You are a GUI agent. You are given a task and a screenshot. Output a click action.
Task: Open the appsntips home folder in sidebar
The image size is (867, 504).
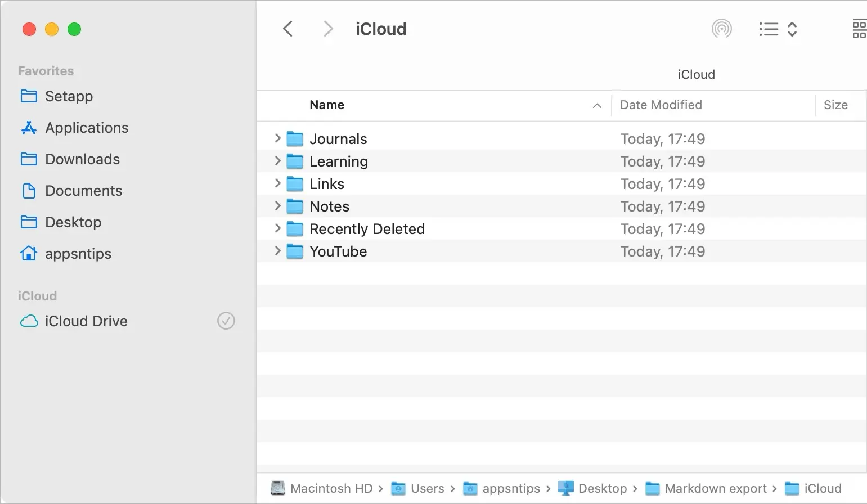[65, 254]
